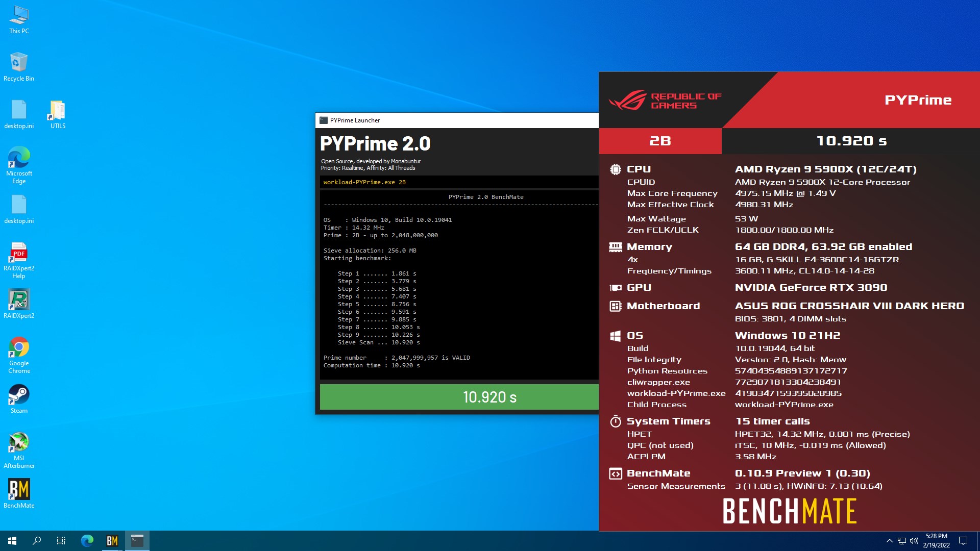Image resolution: width=980 pixels, height=551 pixels.
Task: Open the RAIDXpert2 Help PDF shortcut
Action: click(19, 260)
